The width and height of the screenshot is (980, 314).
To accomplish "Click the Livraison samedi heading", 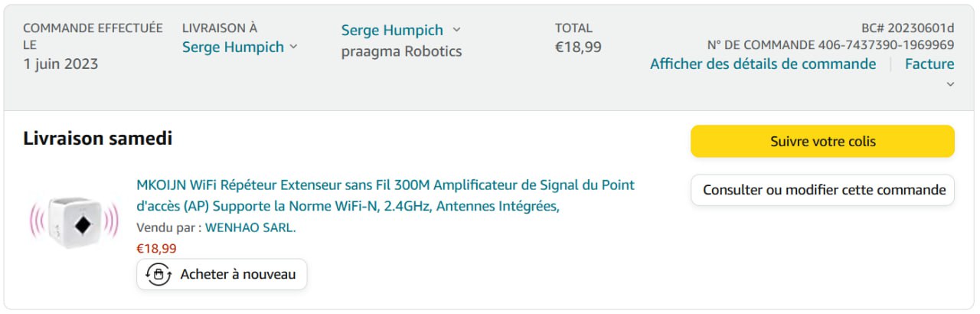I will pyautogui.click(x=98, y=139).
